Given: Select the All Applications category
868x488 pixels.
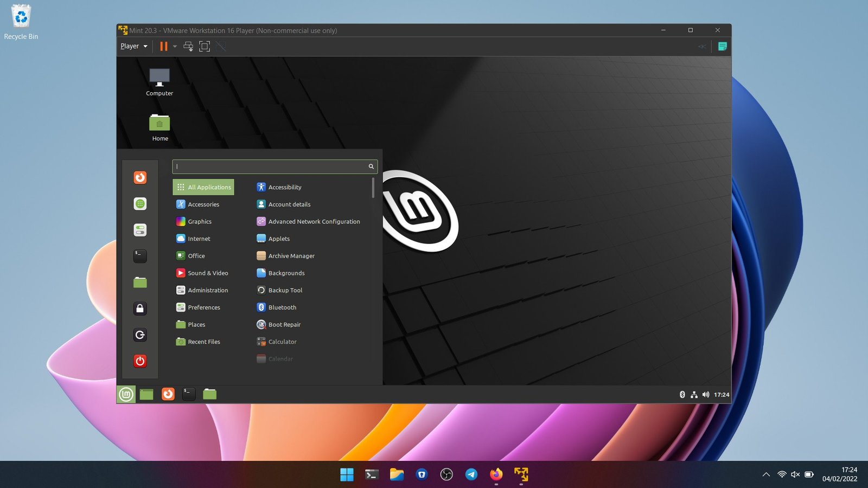Looking at the screenshot, I should (203, 187).
